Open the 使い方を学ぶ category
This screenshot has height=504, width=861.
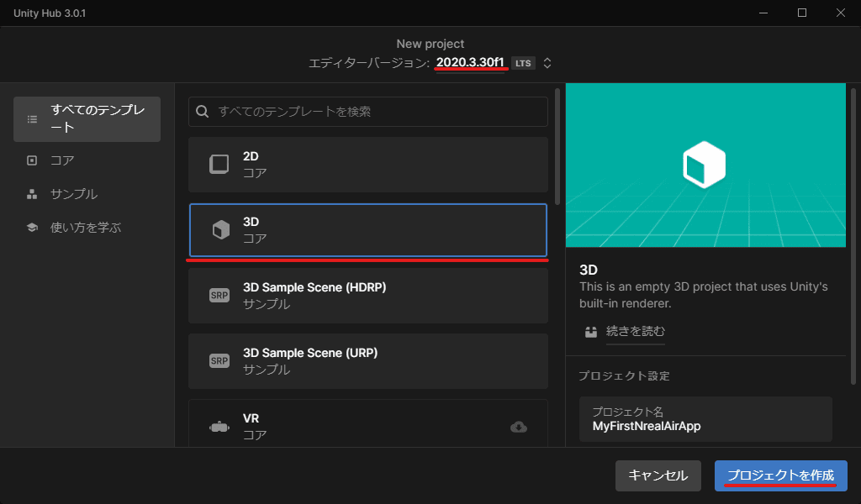click(x=87, y=227)
